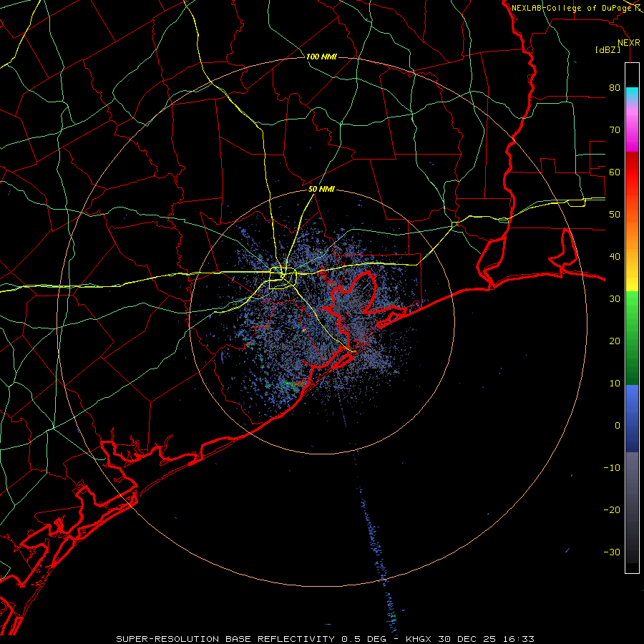The height and width of the screenshot is (644, 644).
Task: Click the NEXLAB-College of DuPage text
Action: click(x=574, y=8)
